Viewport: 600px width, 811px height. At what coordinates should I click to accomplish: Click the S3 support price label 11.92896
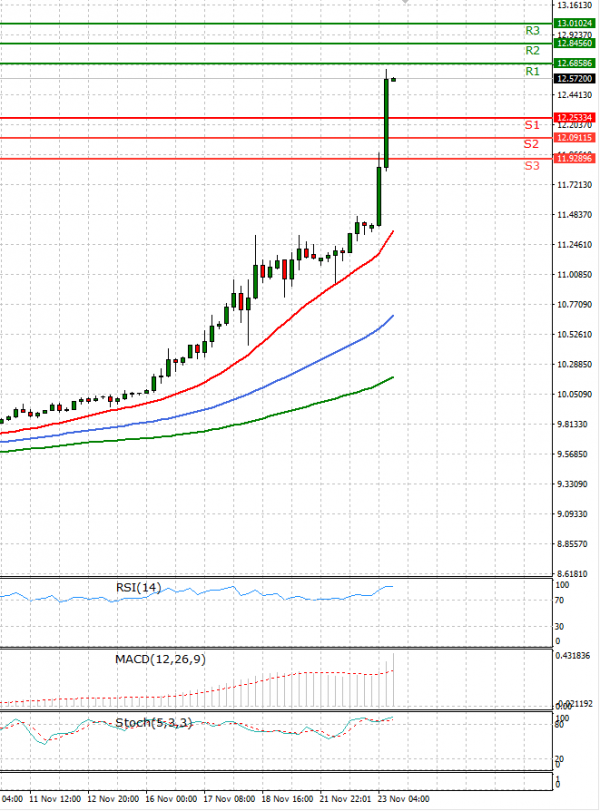click(x=574, y=158)
